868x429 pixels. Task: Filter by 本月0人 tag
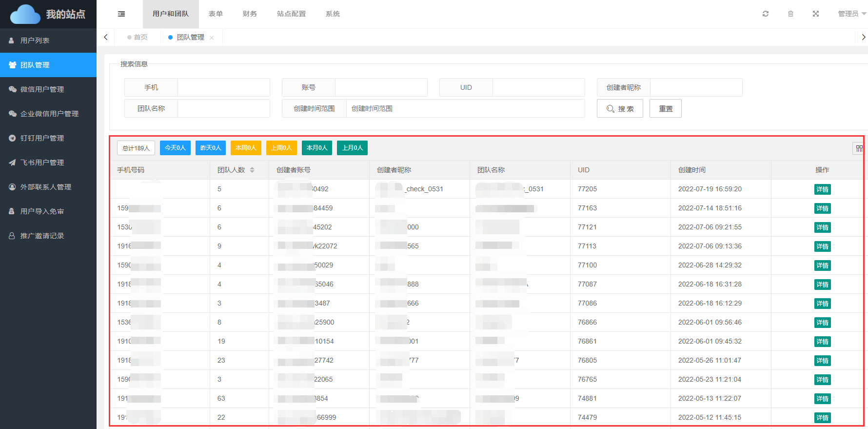click(x=317, y=148)
